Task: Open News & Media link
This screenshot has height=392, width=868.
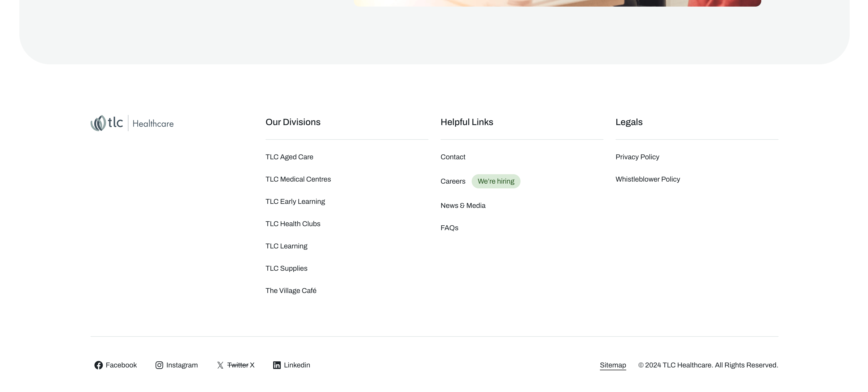Action: click(463, 205)
